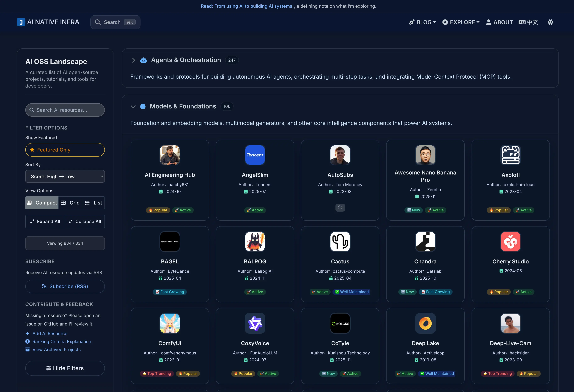Open the Deep Lake orange icon
The height and width of the screenshot is (392, 574).
point(425,323)
